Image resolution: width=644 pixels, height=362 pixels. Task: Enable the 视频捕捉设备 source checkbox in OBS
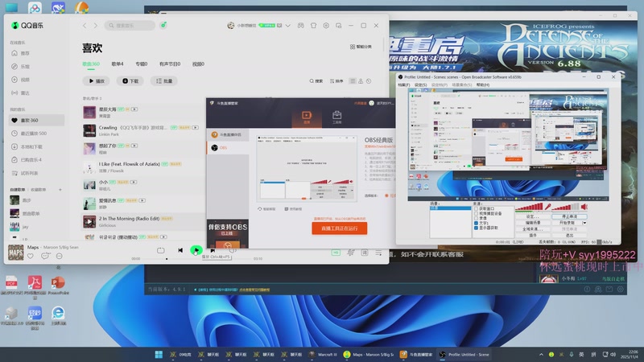tap(477, 213)
